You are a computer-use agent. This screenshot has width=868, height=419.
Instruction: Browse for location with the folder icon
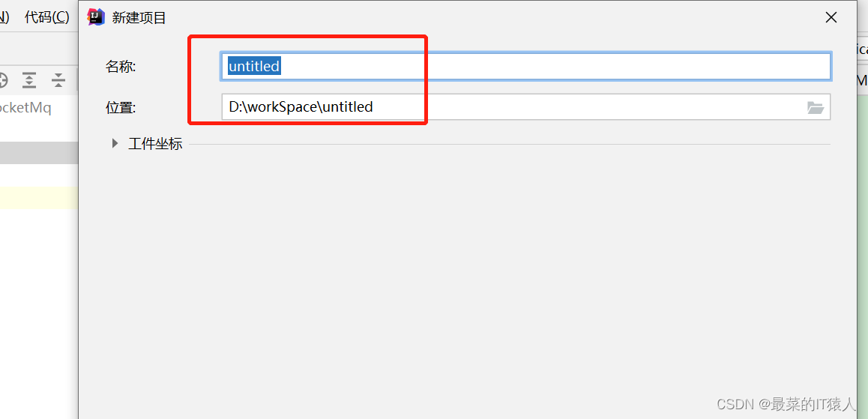(816, 107)
